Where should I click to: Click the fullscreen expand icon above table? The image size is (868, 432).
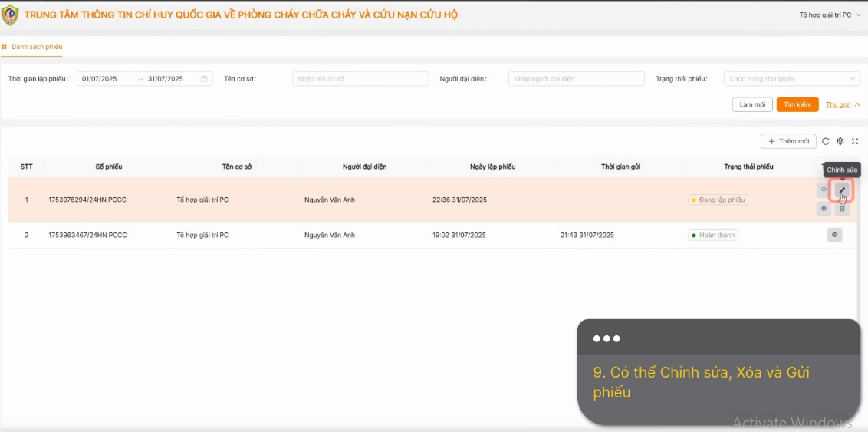855,141
